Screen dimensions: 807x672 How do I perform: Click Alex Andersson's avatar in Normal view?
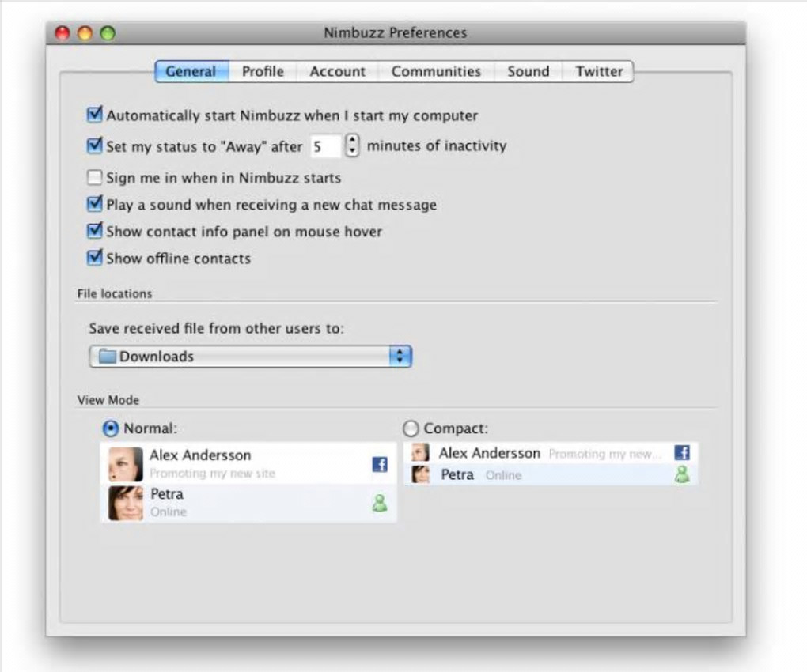point(126,464)
